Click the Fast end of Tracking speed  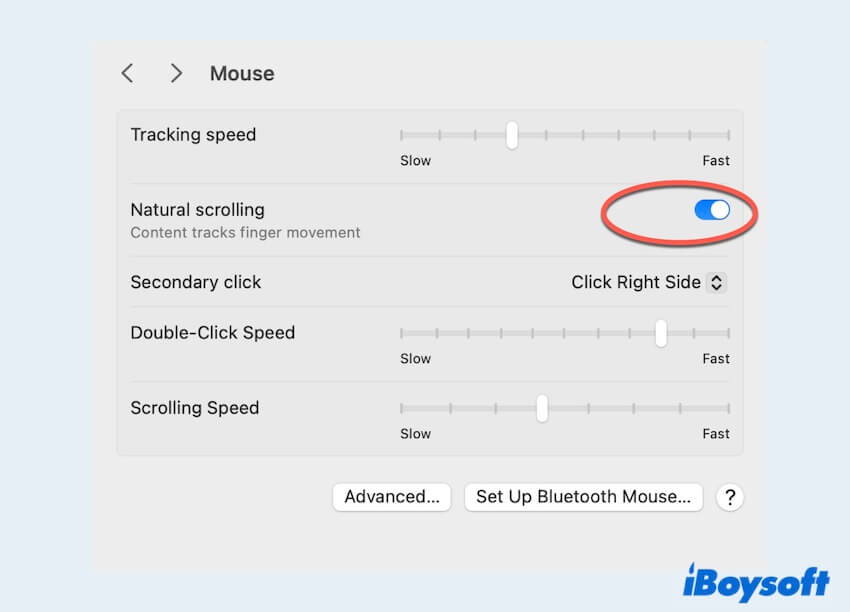pos(716,160)
